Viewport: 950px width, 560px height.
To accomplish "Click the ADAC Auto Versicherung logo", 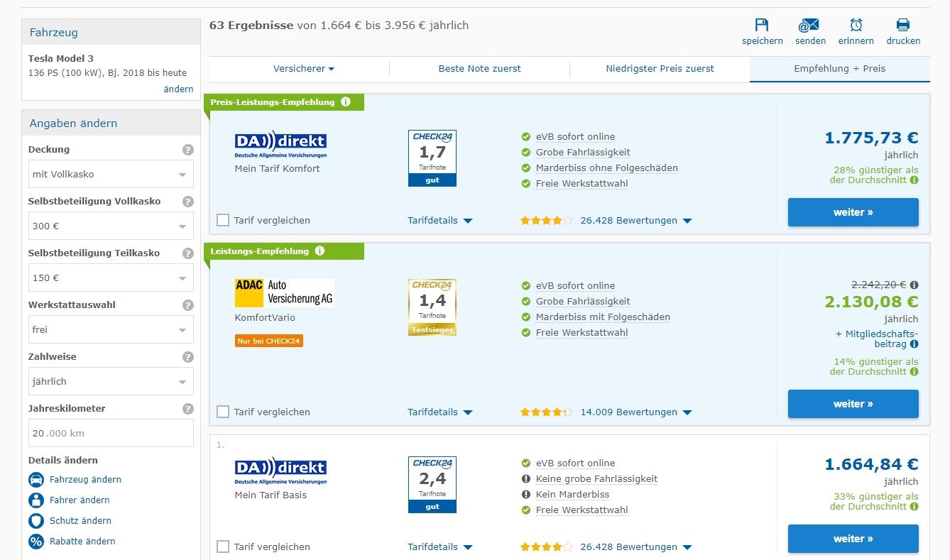I will click(284, 292).
